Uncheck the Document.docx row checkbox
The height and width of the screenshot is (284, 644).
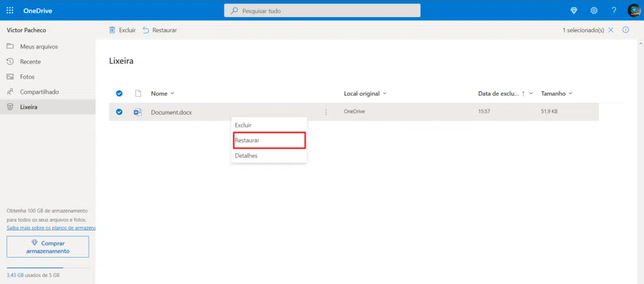tap(119, 112)
